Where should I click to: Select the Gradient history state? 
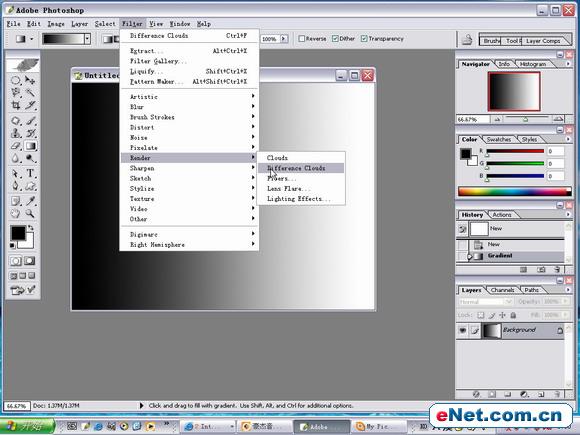pos(510,256)
